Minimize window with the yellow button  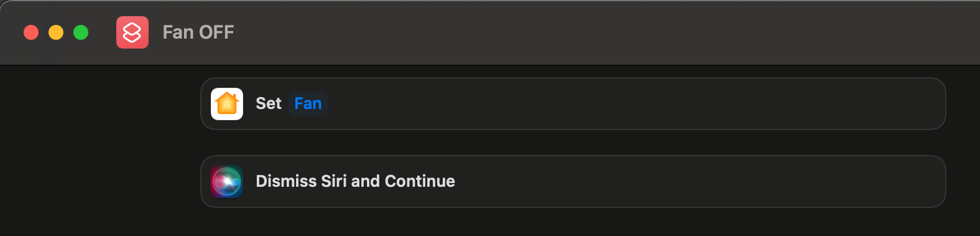[56, 32]
